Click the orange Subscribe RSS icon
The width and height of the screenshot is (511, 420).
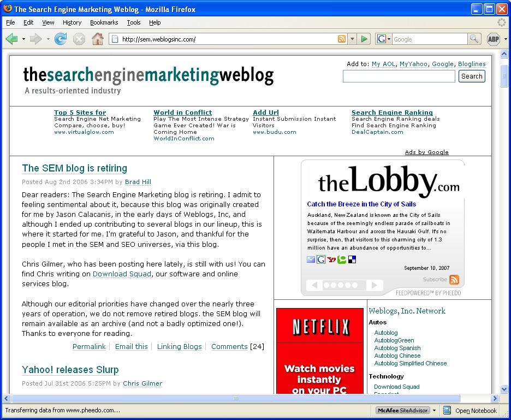454,280
